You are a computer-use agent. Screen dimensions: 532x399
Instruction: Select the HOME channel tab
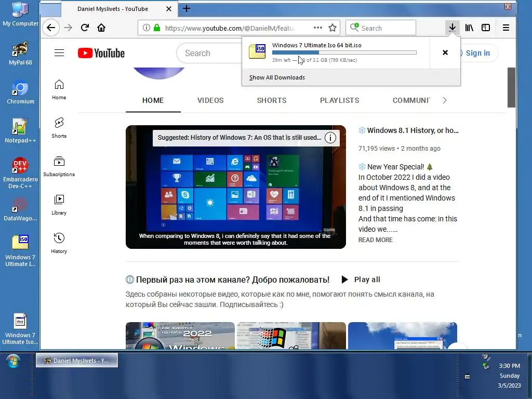[x=153, y=100]
